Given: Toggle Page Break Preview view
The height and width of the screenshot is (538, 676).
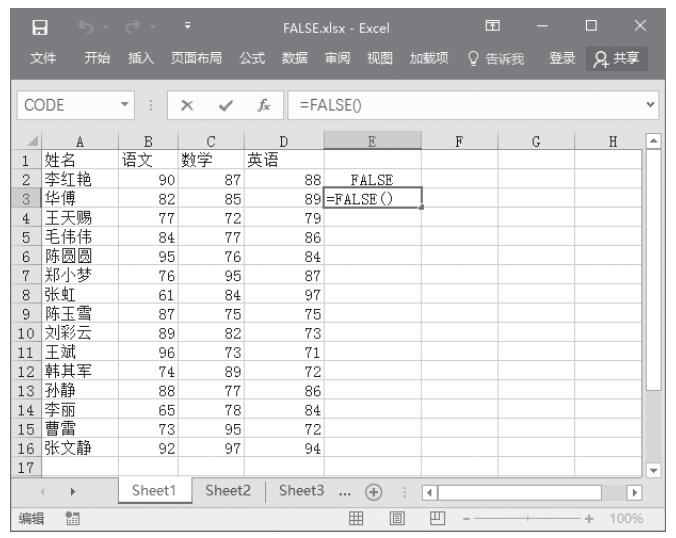Looking at the screenshot, I should click(x=435, y=519).
